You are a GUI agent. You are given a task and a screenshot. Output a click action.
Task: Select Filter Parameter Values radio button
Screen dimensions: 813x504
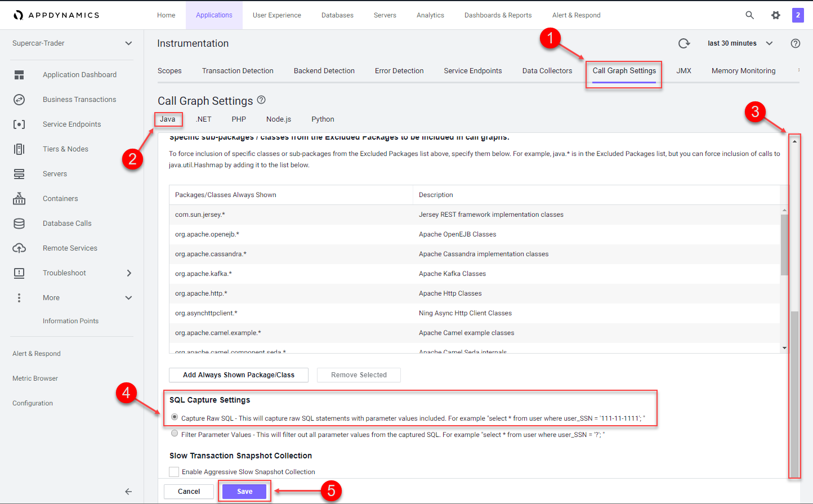coord(175,434)
